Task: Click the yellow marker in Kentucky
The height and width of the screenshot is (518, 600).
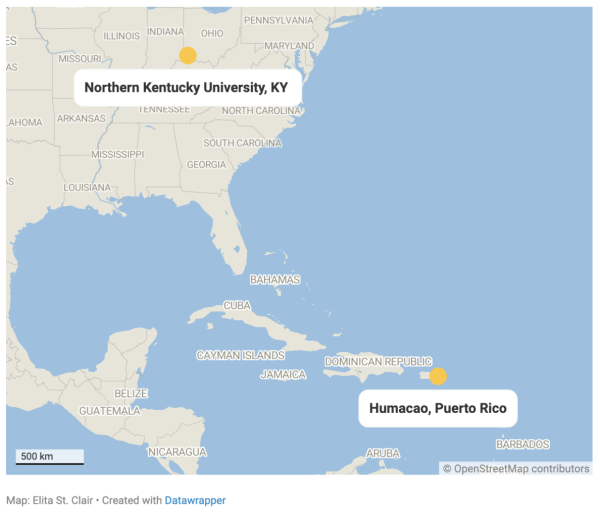Action: tap(188, 56)
